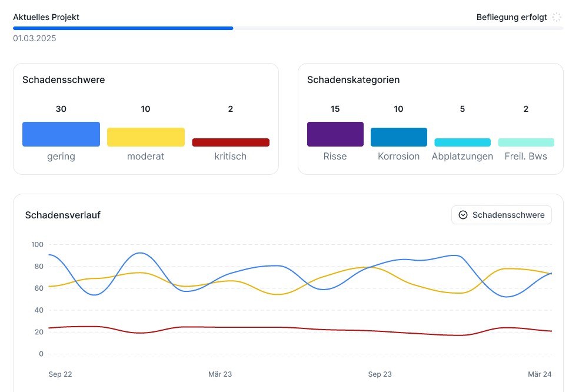
Task: Open the Schadensschwere dropdown
Action: click(x=501, y=215)
